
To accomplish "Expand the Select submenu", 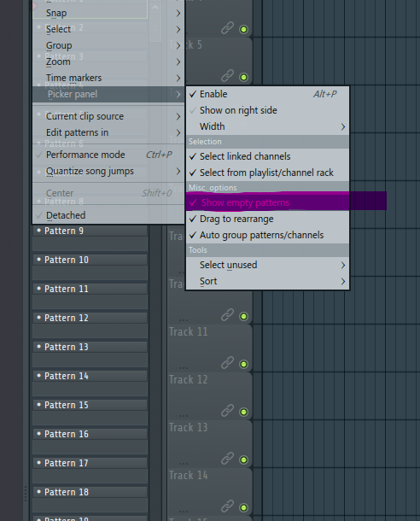I will coord(108,29).
